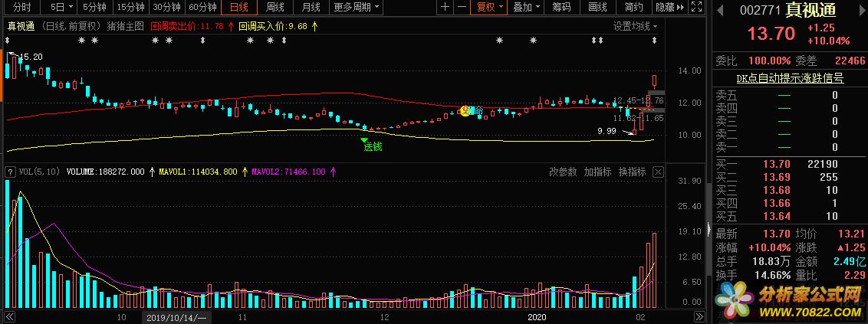The image size is (868, 324).
Task: Open 叠加 overlay dropdown
Action: 526,7
